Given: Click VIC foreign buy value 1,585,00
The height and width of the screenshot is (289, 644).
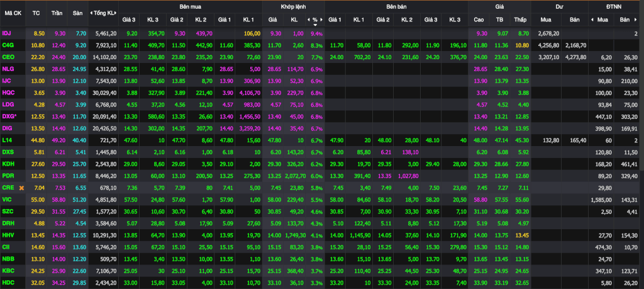Looking at the screenshot, I should (601, 200).
